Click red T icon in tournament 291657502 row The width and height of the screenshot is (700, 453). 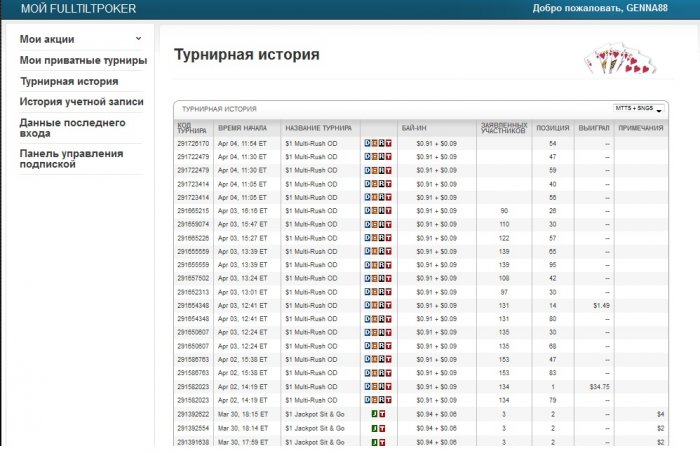click(x=388, y=278)
